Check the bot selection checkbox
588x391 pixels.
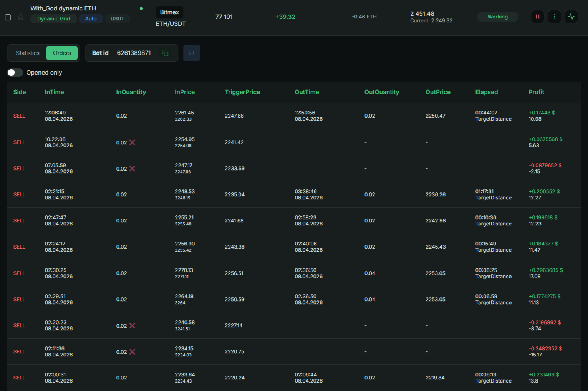point(8,17)
